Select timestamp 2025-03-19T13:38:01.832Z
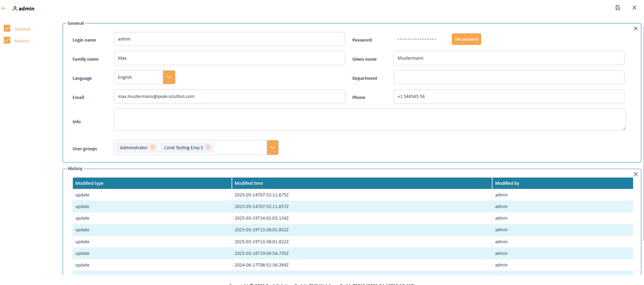The image size is (644, 285). tap(261, 230)
